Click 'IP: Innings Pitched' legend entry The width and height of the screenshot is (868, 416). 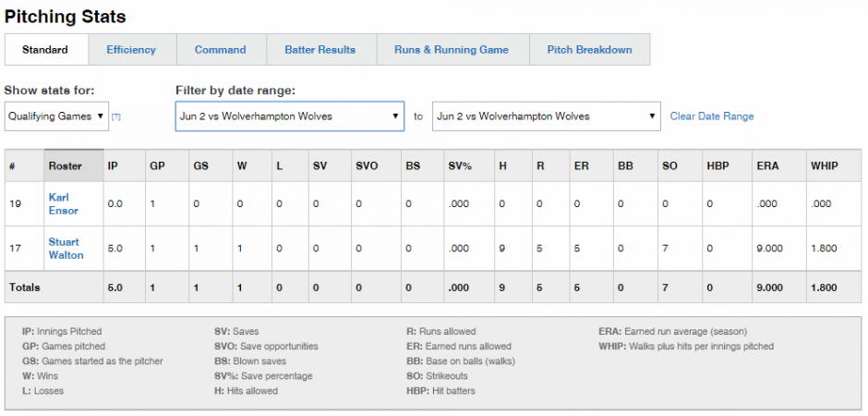[x=62, y=332]
